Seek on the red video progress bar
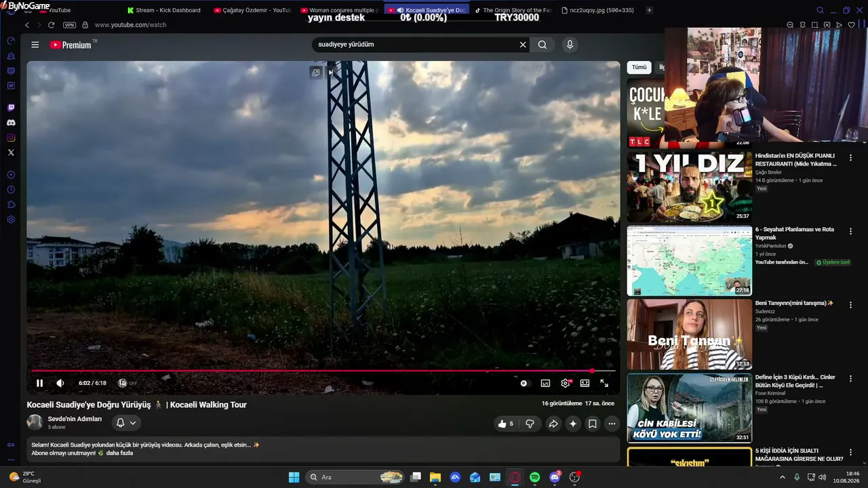The image size is (868, 488). point(323,371)
